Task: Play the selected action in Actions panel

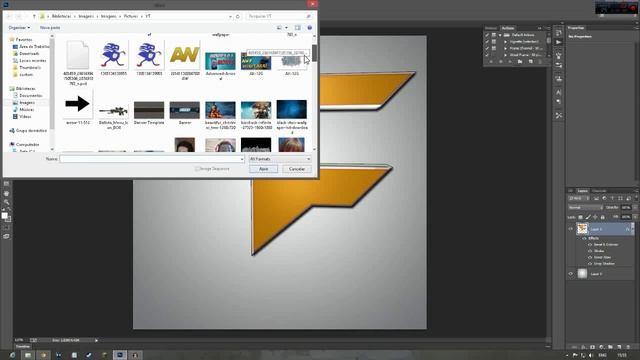Action: 510,62
